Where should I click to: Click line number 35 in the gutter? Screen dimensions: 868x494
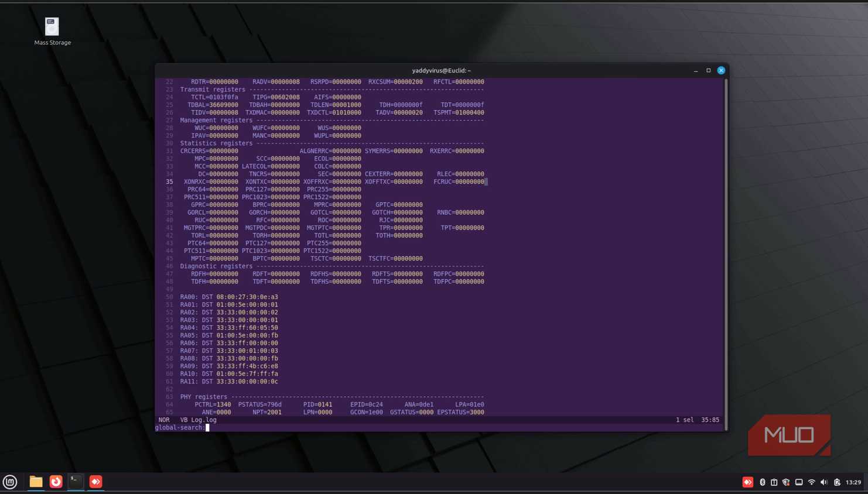point(169,181)
